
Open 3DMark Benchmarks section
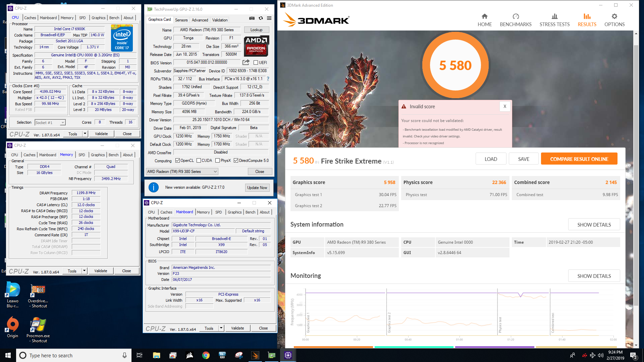[x=516, y=20]
